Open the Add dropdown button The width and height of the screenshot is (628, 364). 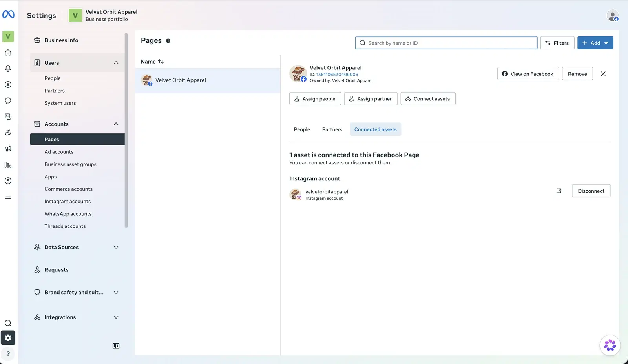(x=595, y=43)
